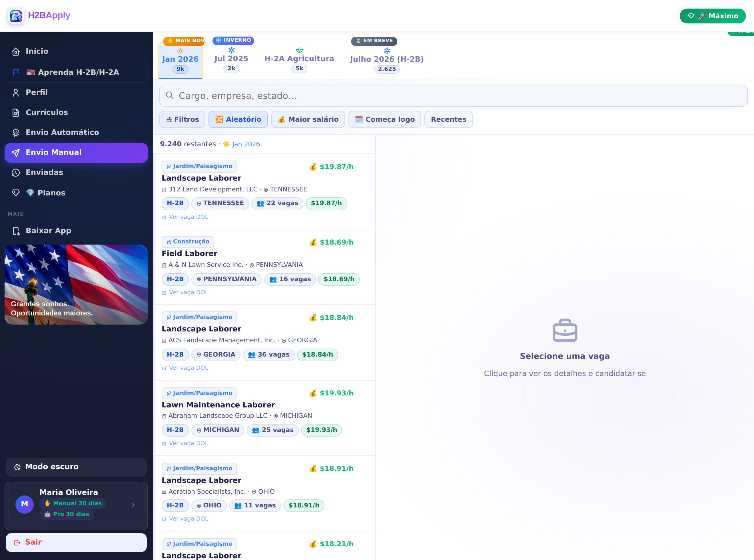Screen dimensions: 754x560
Task: Open Currículos in sidebar
Action: point(76,112)
